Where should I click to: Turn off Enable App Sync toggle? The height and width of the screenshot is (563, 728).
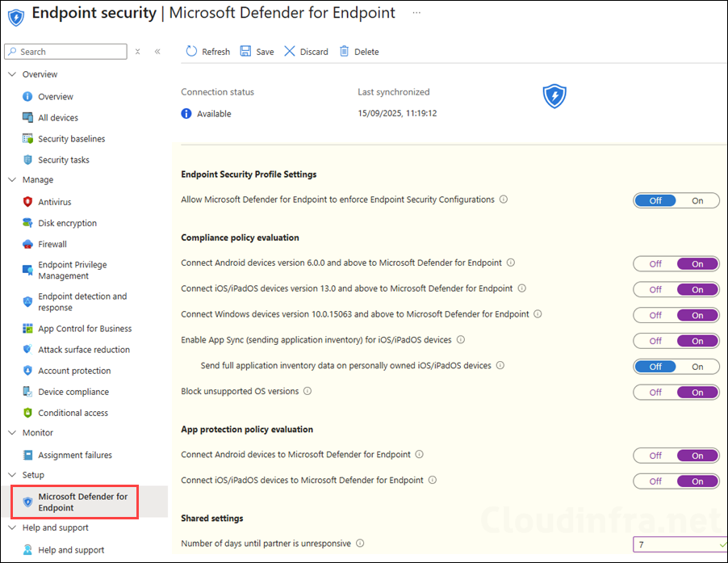coord(655,341)
